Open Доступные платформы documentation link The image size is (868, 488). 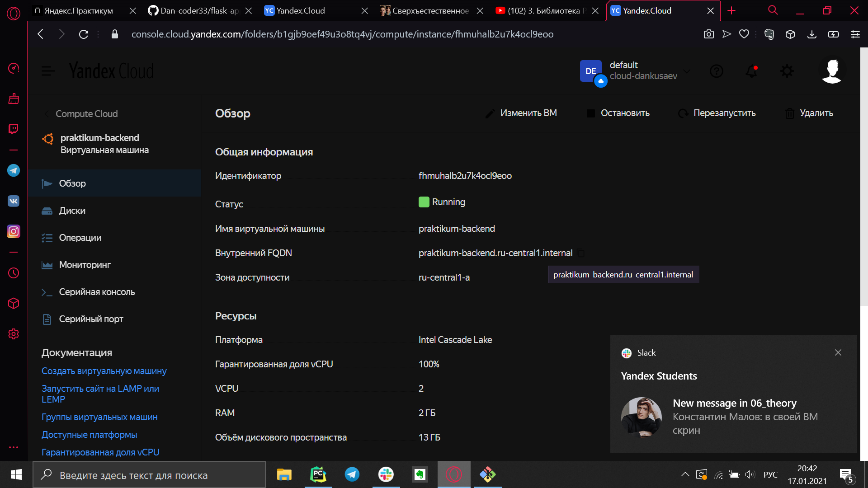click(90, 435)
